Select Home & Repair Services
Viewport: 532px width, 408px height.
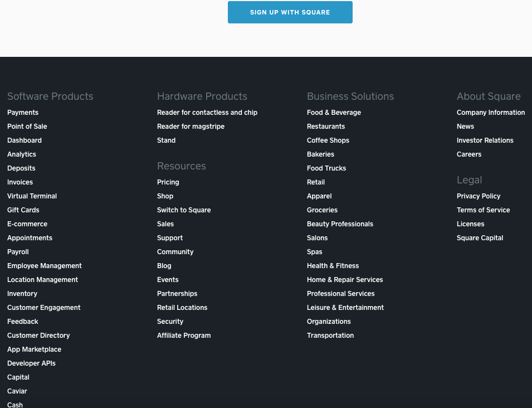tap(345, 279)
